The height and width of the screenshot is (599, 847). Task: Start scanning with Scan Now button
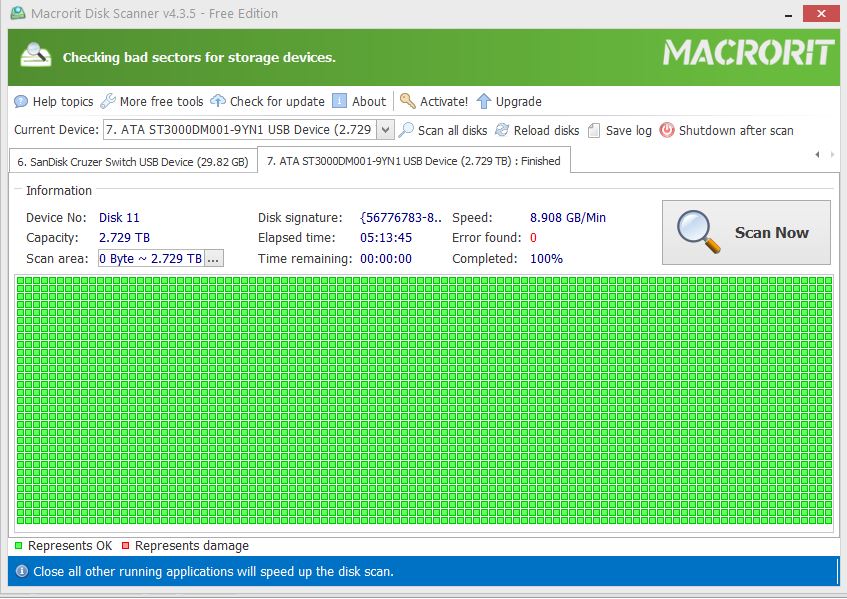[746, 233]
